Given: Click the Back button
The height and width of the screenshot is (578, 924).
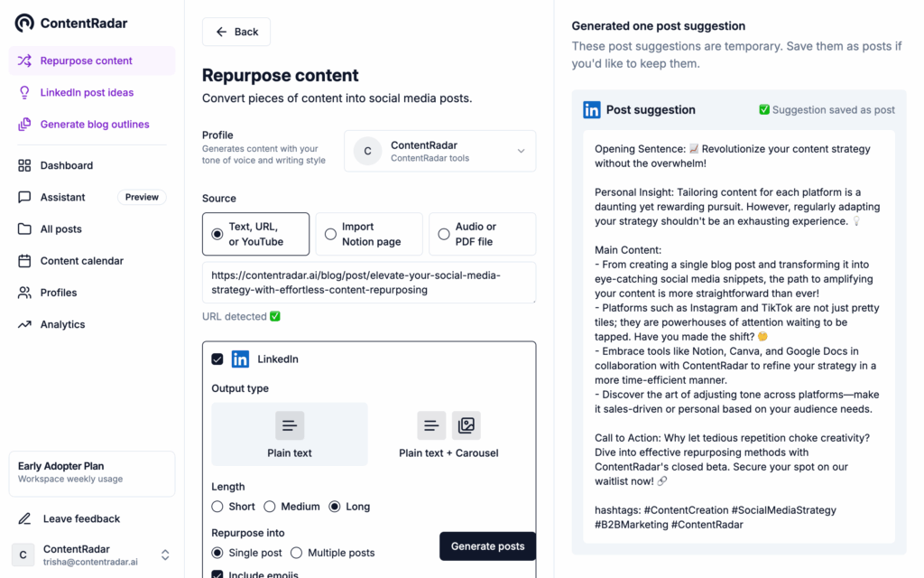Looking at the screenshot, I should tap(236, 32).
